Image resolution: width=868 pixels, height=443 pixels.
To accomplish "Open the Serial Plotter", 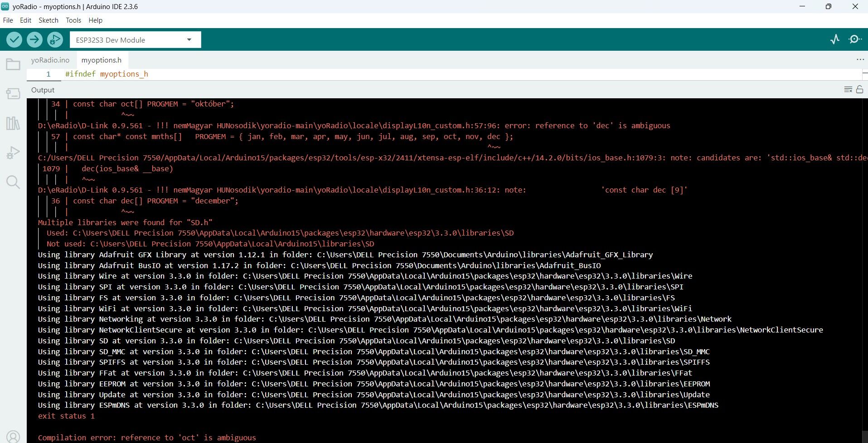I will (835, 39).
